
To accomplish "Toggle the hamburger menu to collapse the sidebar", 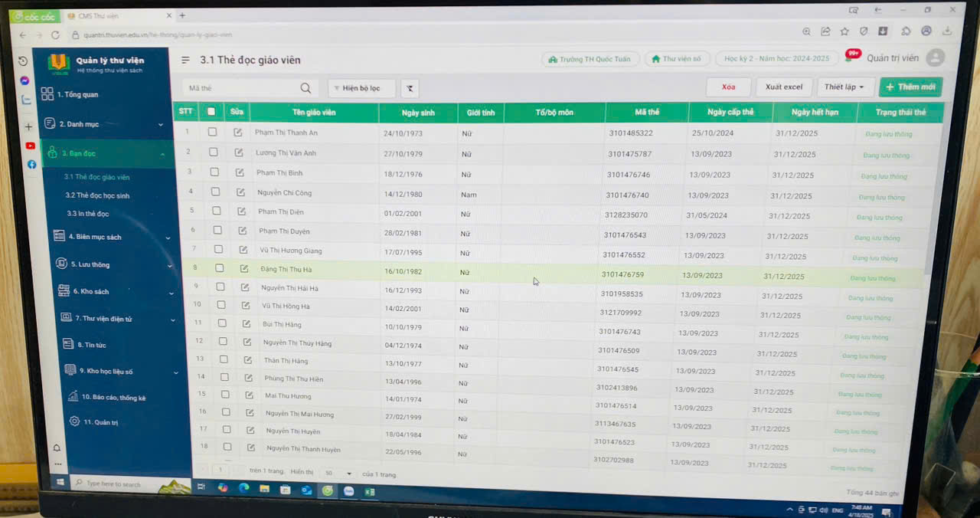I will [185, 60].
